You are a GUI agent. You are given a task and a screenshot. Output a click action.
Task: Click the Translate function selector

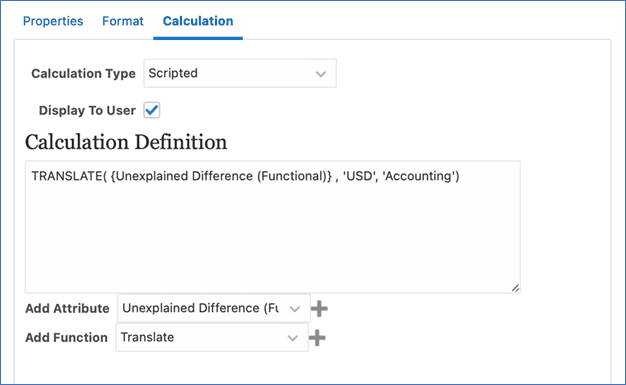click(x=212, y=337)
